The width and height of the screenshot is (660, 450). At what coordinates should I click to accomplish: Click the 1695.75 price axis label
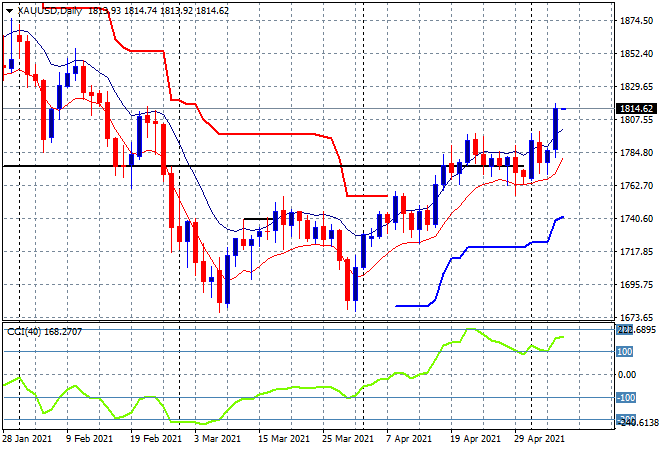(x=637, y=285)
